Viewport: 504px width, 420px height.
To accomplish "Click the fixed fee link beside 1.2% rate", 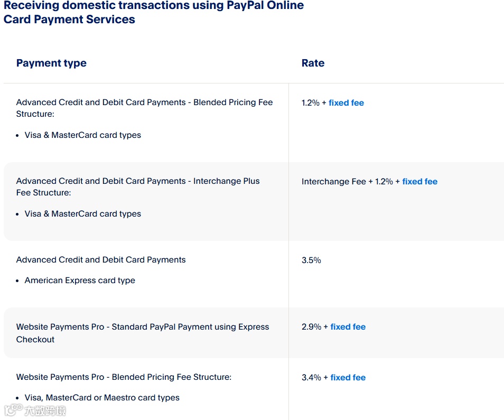I will (346, 103).
